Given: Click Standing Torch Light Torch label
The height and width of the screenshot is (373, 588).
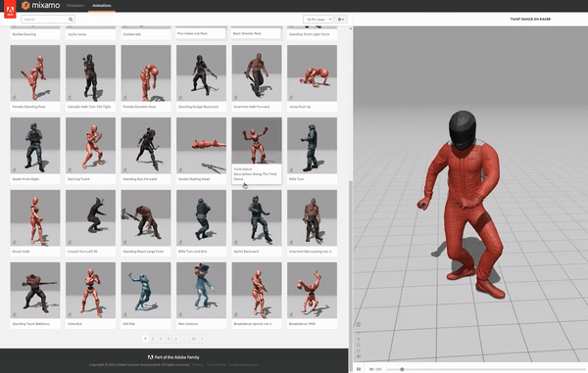Looking at the screenshot, I should pos(310,34).
